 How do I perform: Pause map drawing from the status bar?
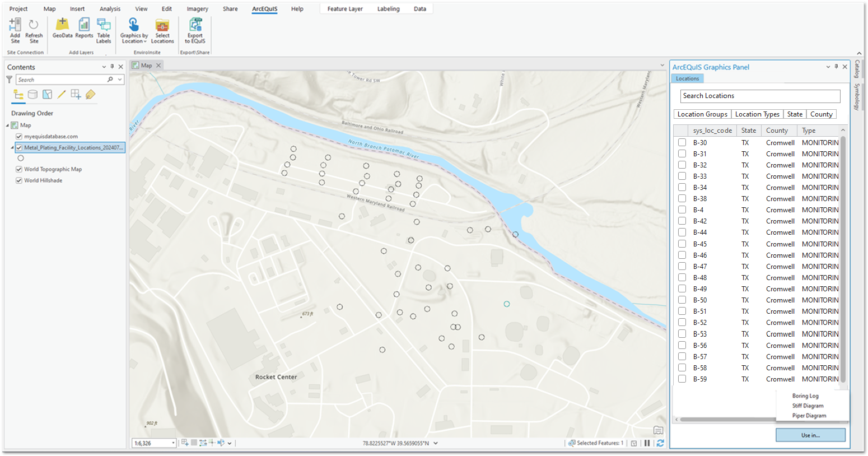647,443
